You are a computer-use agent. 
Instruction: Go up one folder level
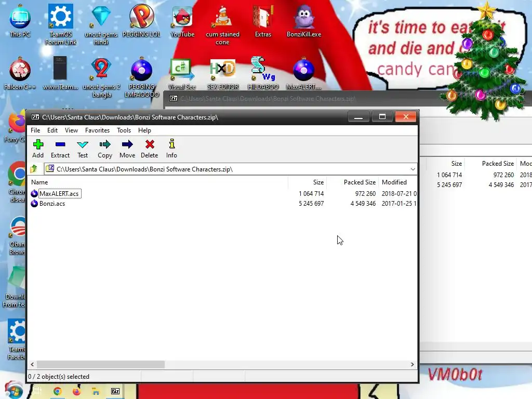[34, 169]
